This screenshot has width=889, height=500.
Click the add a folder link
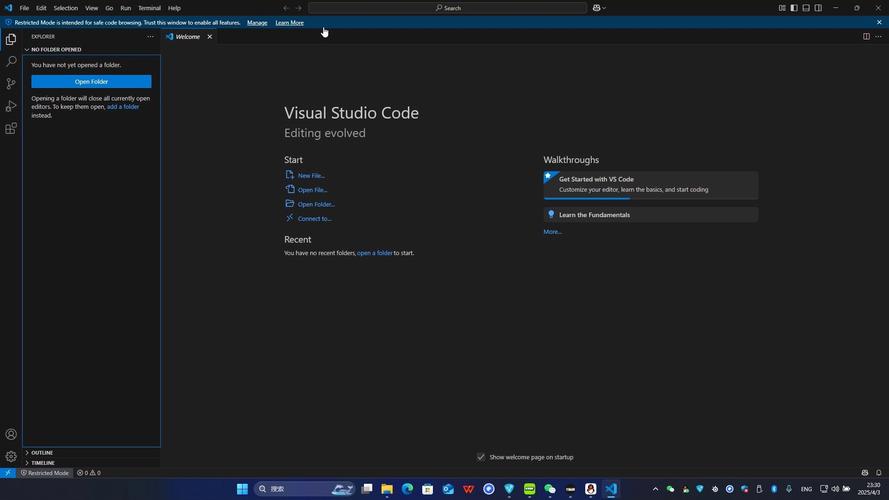(x=123, y=107)
